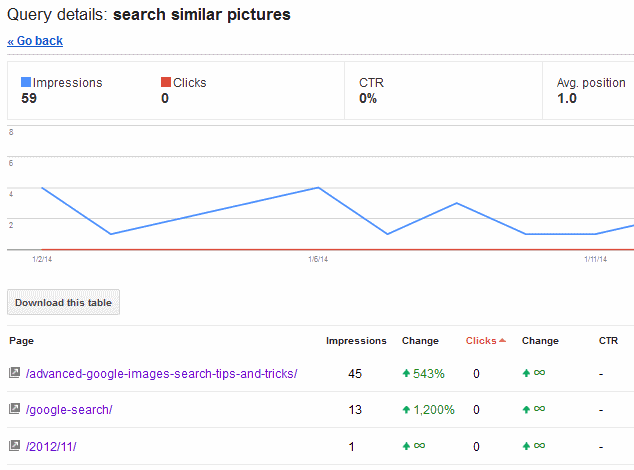
Task: Click the blue Impressions color swatch
Action: [x=26, y=82]
